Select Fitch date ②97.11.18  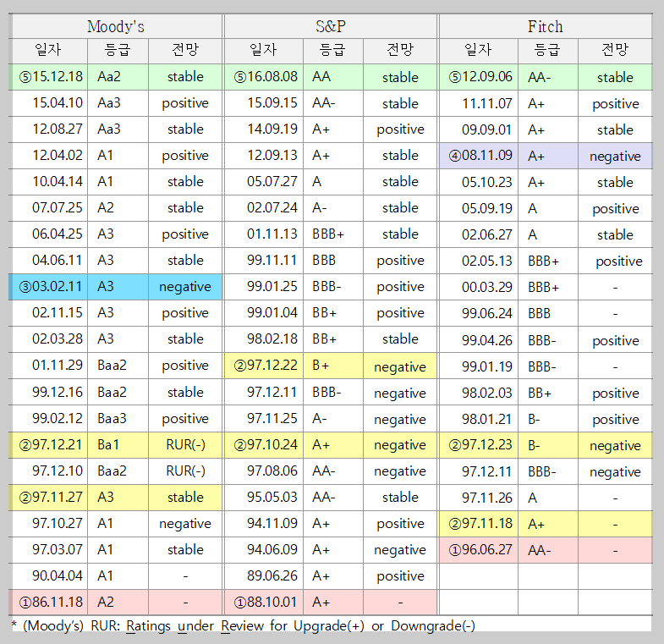coord(479,524)
